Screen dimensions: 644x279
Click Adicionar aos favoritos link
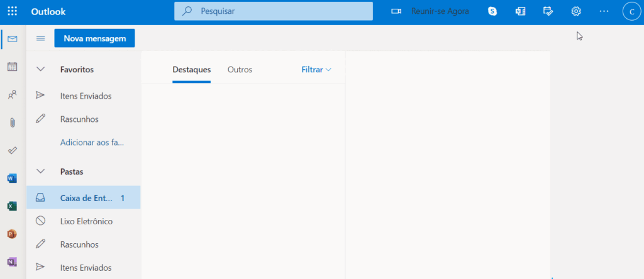pyautogui.click(x=92, y=143)
